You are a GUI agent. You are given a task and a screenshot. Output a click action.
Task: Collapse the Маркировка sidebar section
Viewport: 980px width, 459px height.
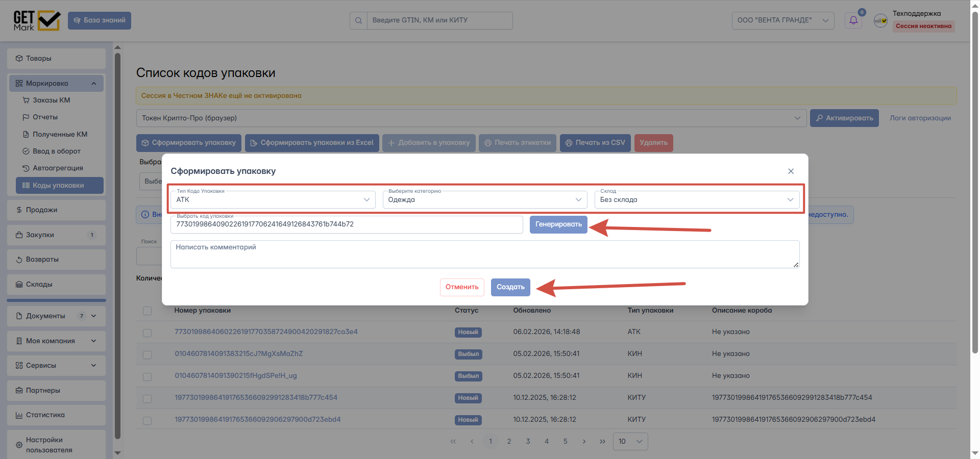click(x=56, y=83)
